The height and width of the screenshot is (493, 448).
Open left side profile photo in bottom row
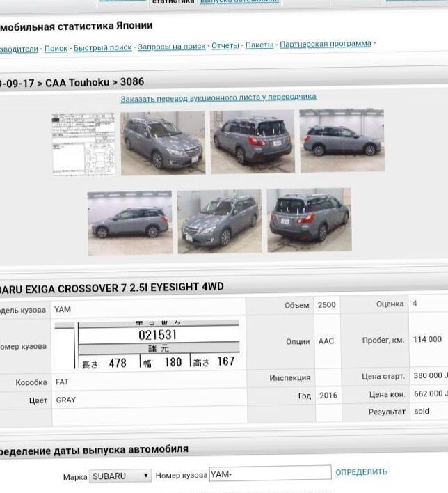point(130,223)
